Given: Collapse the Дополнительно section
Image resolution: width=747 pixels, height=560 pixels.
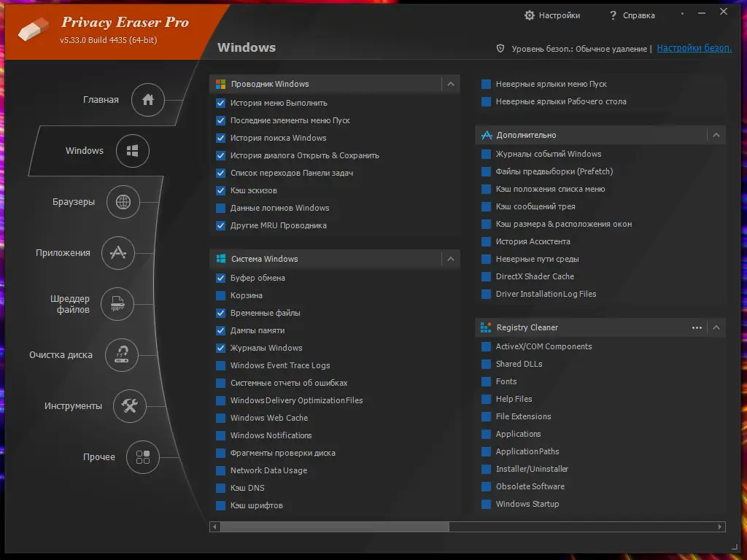Looking at the screenshot, I should [716, 135].
